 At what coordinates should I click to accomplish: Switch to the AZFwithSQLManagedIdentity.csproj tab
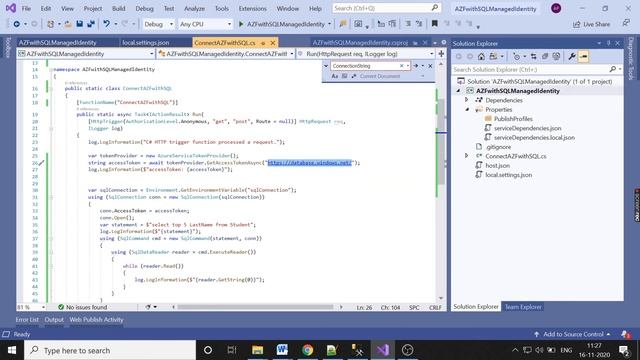(360, 43)
